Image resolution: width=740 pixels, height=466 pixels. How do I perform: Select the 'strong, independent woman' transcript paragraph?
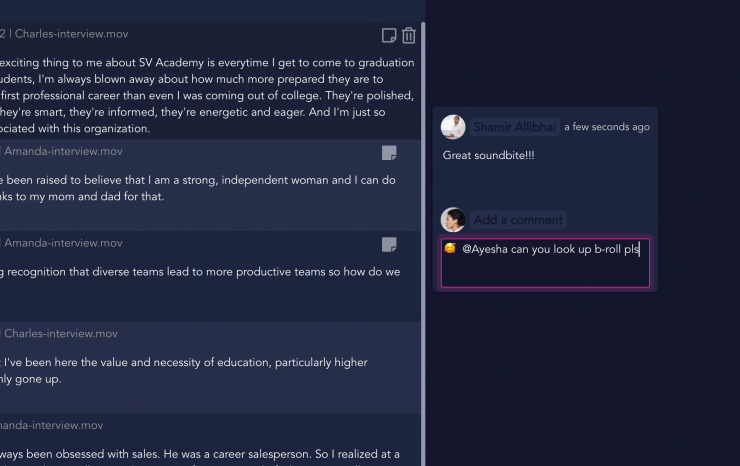pos(198,188)
